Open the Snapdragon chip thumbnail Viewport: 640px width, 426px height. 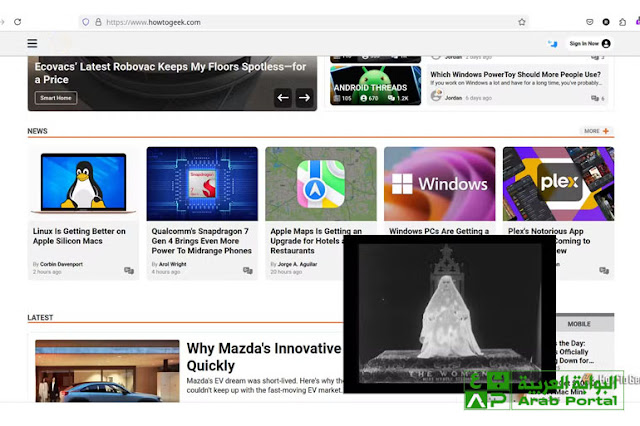[202, 184]
